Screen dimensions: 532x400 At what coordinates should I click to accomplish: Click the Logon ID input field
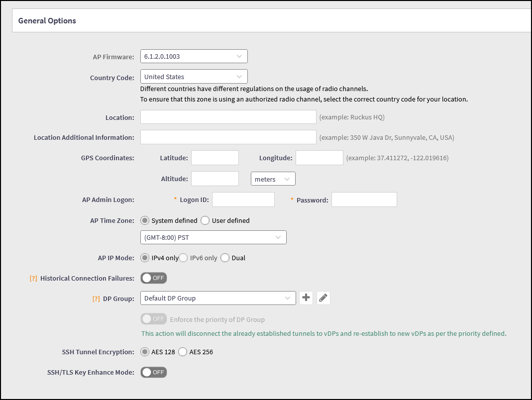click(x=243, y=200)
